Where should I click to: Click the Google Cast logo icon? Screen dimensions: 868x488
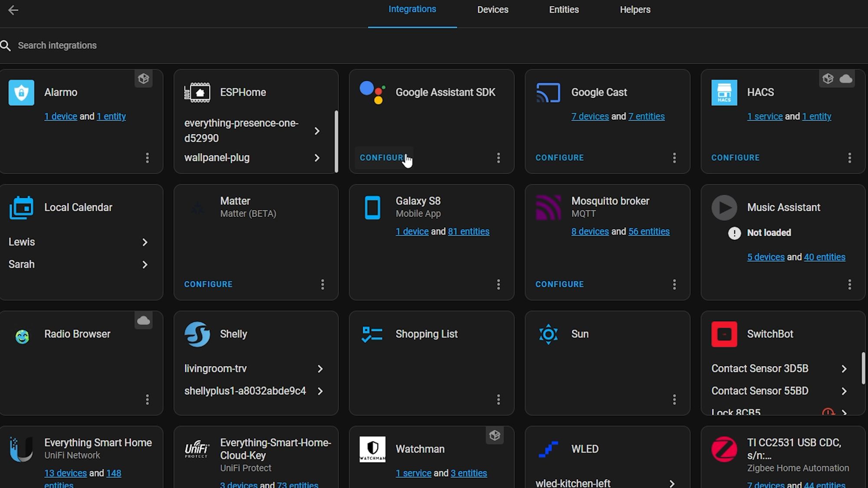[x=548, y=92]
